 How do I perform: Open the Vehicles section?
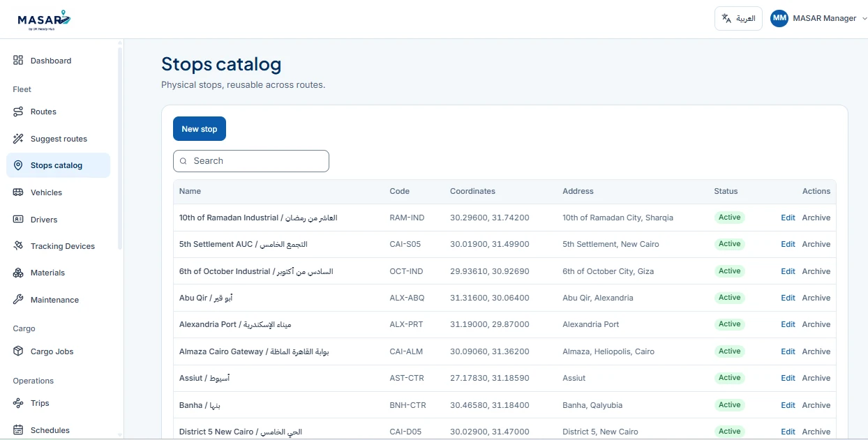(58, 192)
